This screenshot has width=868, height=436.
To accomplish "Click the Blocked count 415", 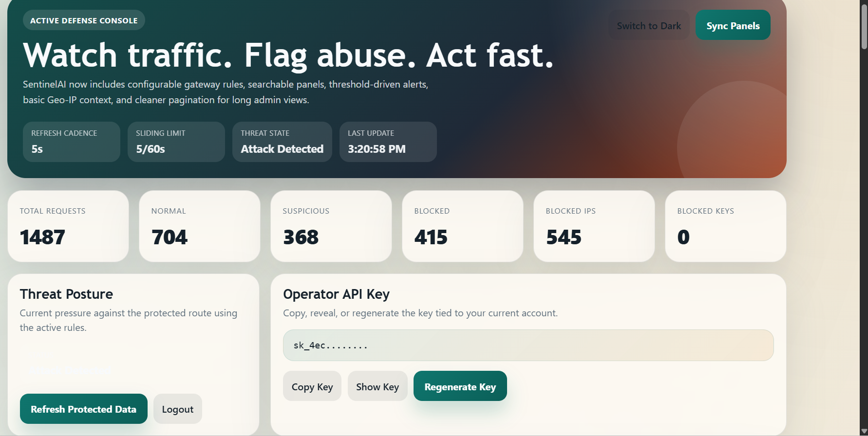I will coord(431,237).
